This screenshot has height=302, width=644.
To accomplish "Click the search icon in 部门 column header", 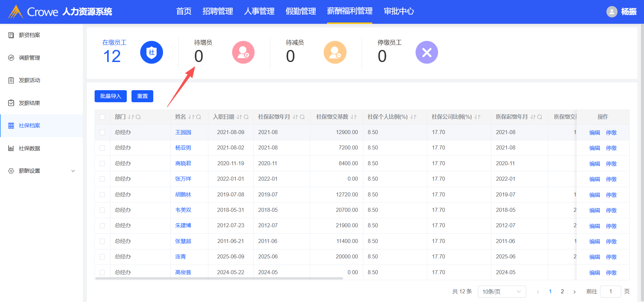I will (138, 117).
